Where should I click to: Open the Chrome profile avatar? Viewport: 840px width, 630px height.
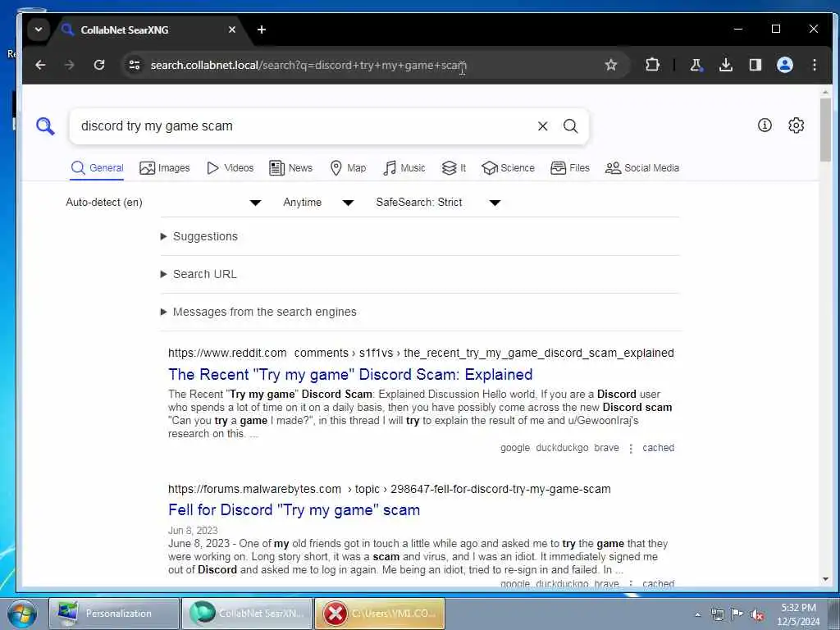pyautogui.click(x=785, y=65)
